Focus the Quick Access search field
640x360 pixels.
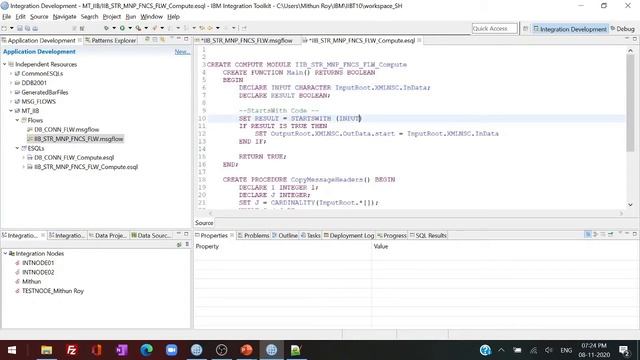(x=494, y=29)
